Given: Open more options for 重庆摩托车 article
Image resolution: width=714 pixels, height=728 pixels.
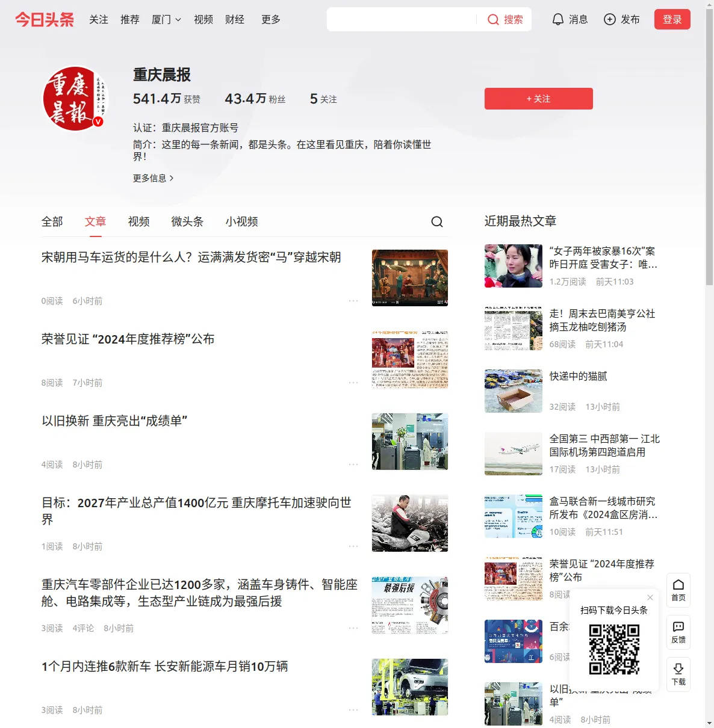Looking at the screenshot, I should click(353, 546).
